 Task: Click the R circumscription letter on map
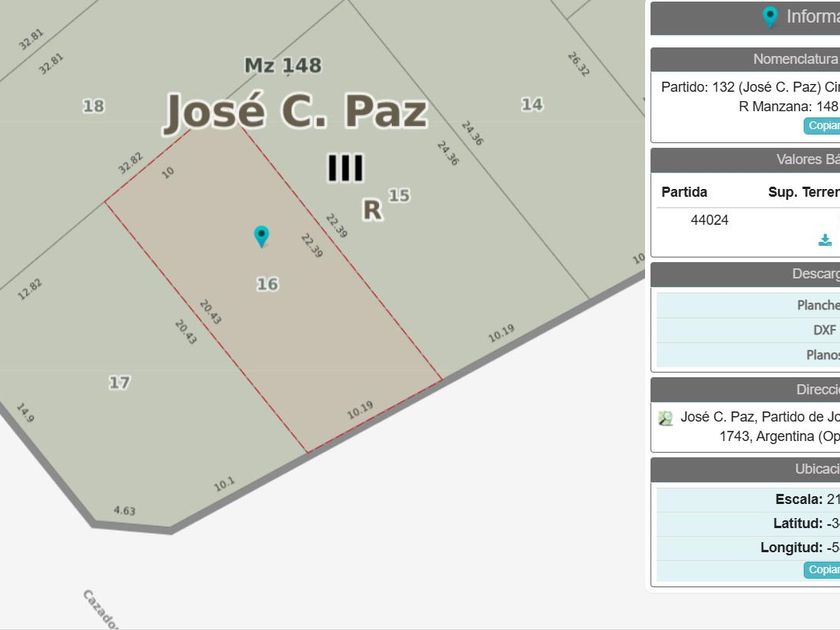(x=372, y=210)
